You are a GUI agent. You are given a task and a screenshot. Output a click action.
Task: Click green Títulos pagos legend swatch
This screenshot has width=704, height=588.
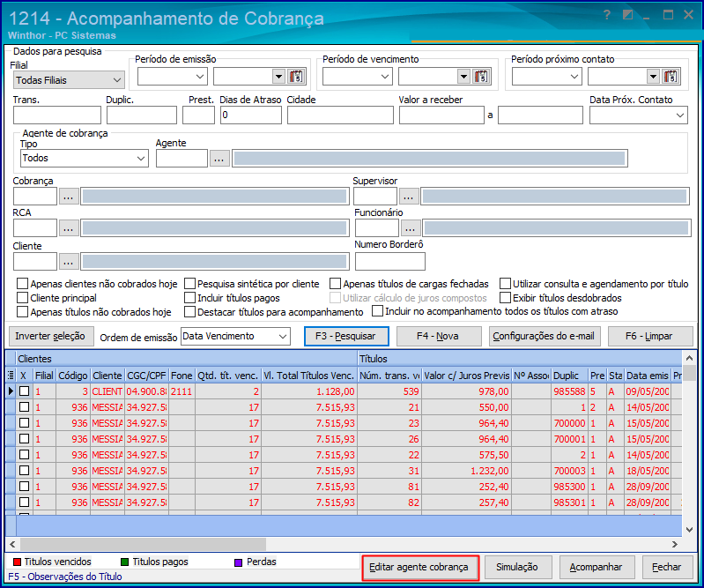click(125, 562)
